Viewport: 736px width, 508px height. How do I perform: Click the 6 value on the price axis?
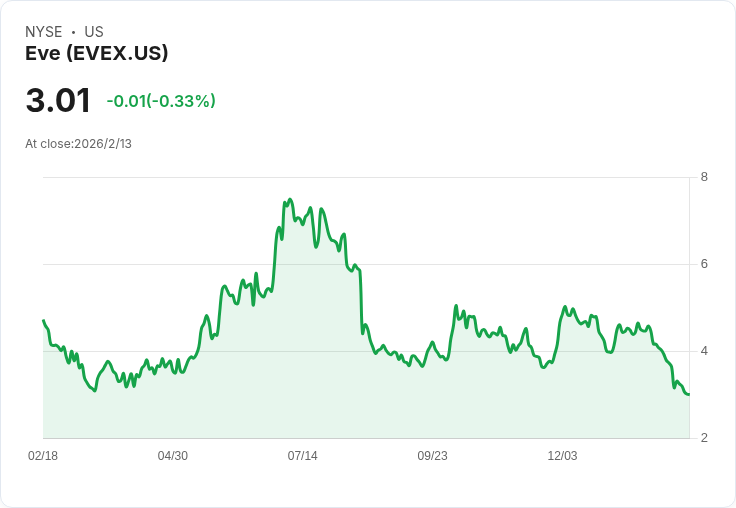(x=704, y=264)
